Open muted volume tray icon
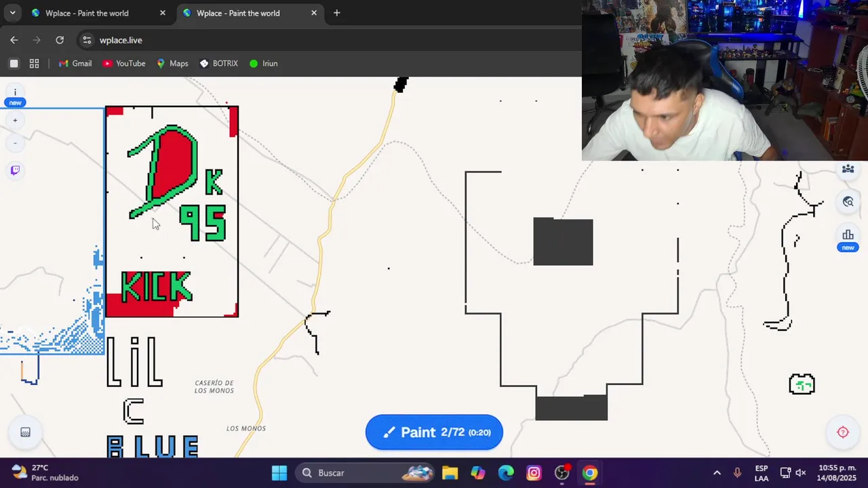Viewport: 868px width, 488px height. [801, 473]
